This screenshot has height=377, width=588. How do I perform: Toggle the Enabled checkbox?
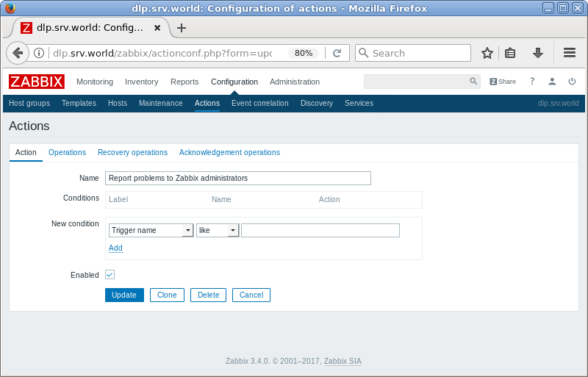coord(110,275)
